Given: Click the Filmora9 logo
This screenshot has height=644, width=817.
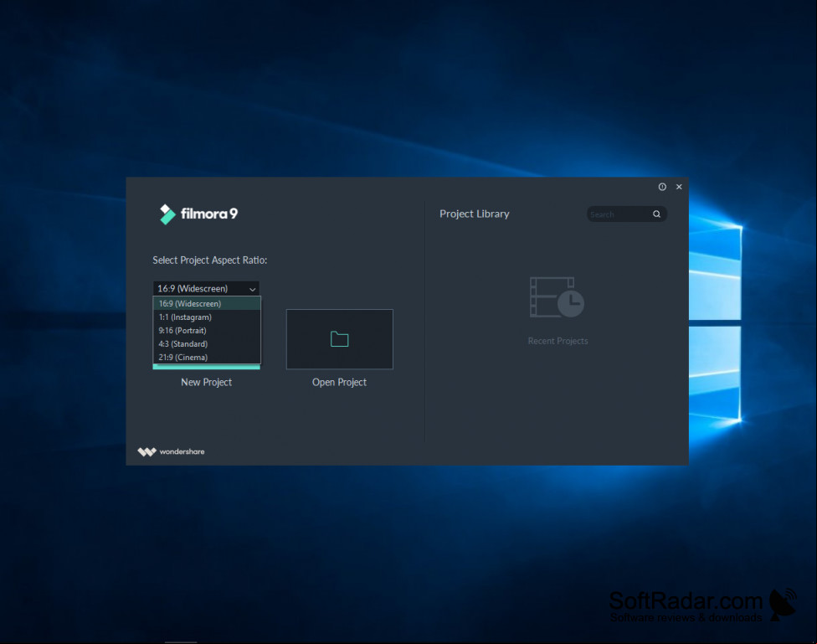Looking at the screenshot, I should tap(198, 214).
